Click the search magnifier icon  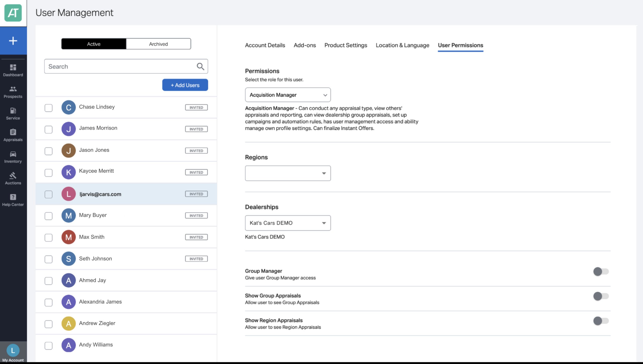pyautogui.click(x=200, y=66)
